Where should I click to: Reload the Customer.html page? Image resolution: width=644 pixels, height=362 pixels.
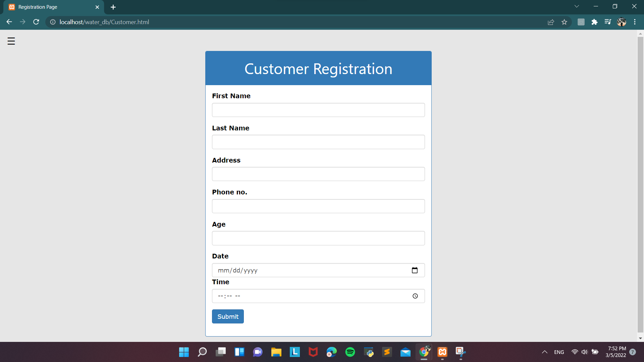click(x=36, y=22)
